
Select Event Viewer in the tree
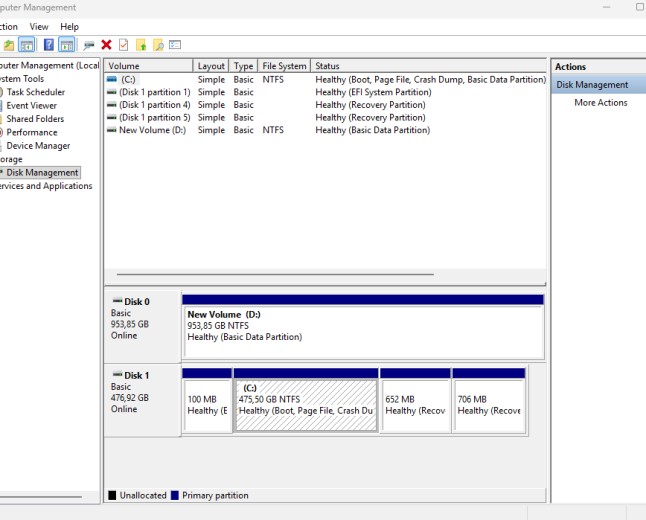click(x=31, y=105)
